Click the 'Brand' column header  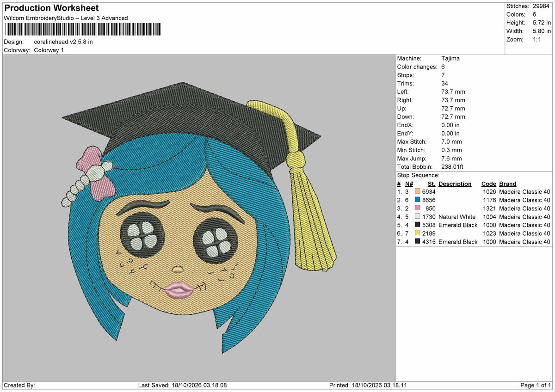click(x=508, y=184)
